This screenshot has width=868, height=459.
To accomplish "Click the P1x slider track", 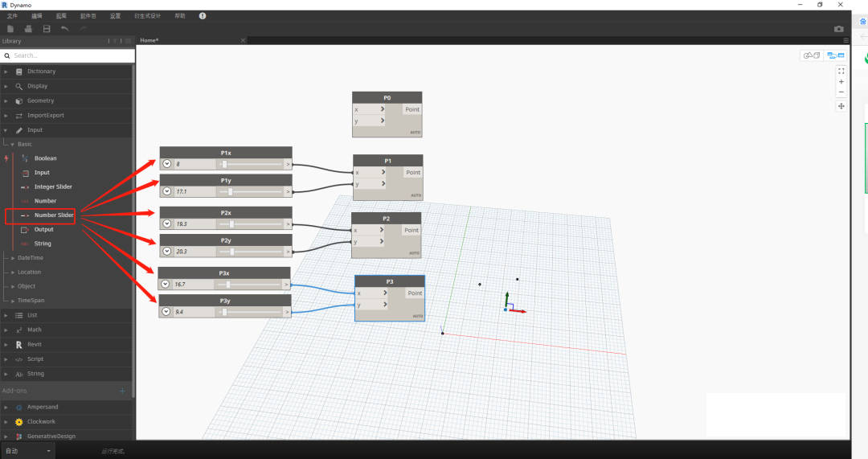I will tap(250, 164).
